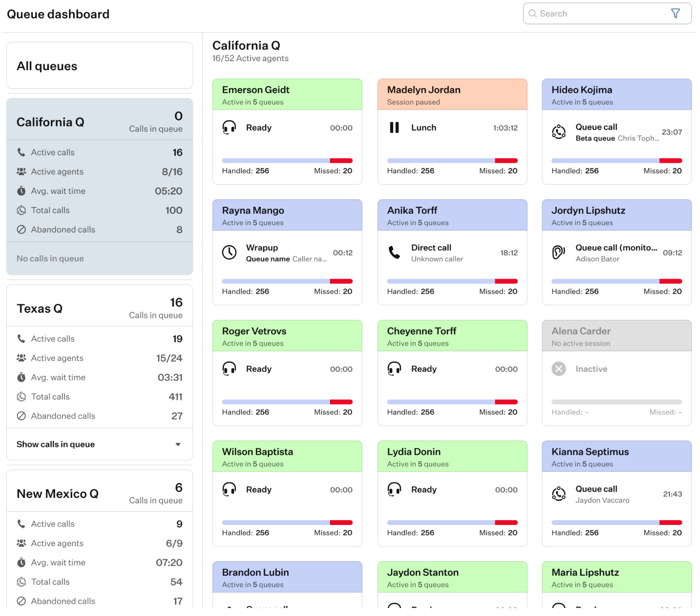
Task: Select the New Mexico Q queue
Action: pos(99,493)
